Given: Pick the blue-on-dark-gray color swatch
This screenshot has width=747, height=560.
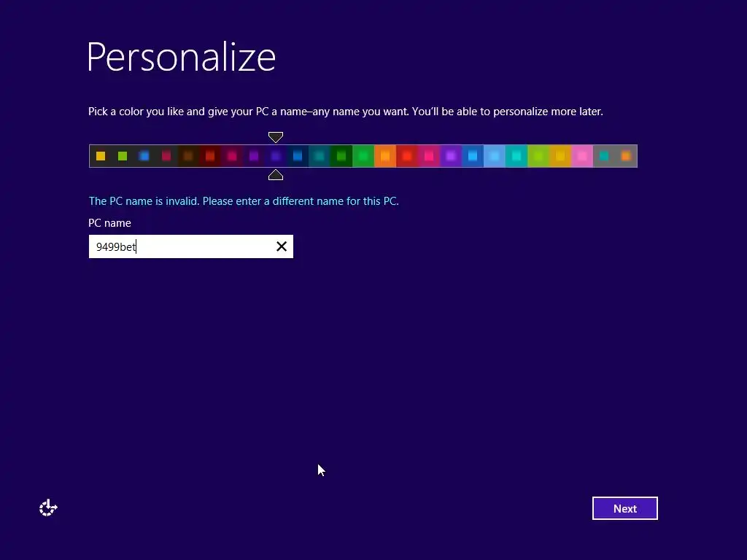Looking at the screenshot, I should click(144, 156).
